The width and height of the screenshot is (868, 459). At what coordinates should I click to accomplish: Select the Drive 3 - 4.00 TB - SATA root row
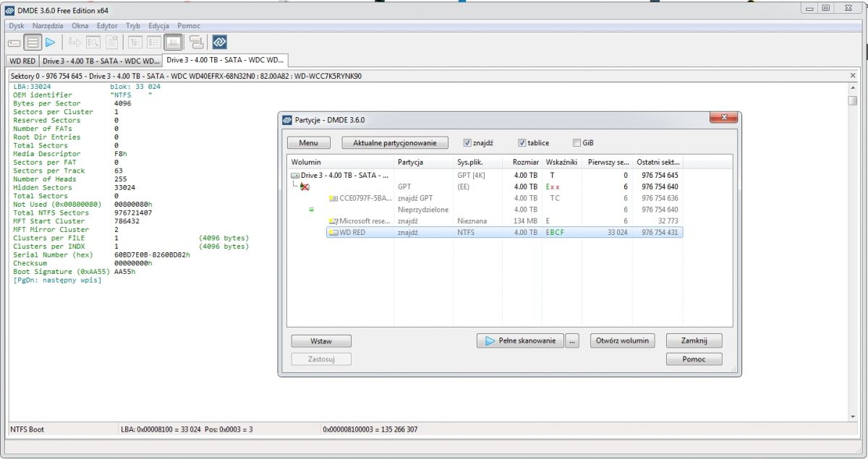pos(485,176)
